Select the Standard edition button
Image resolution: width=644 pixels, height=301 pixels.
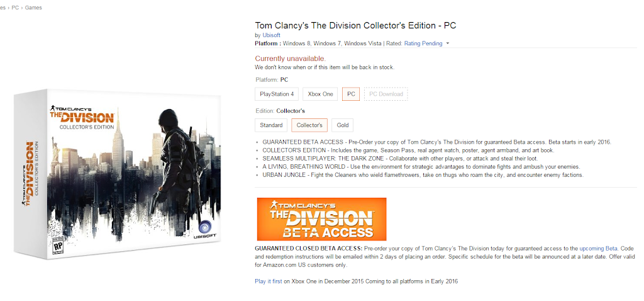click(271, 125)
